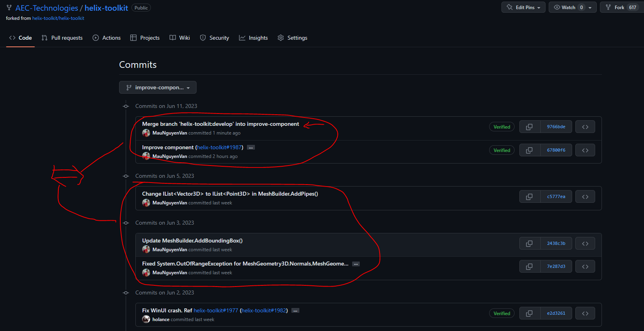
Task: Open the Insights tab
Action: pyautogui.click(x=253, y=38)
